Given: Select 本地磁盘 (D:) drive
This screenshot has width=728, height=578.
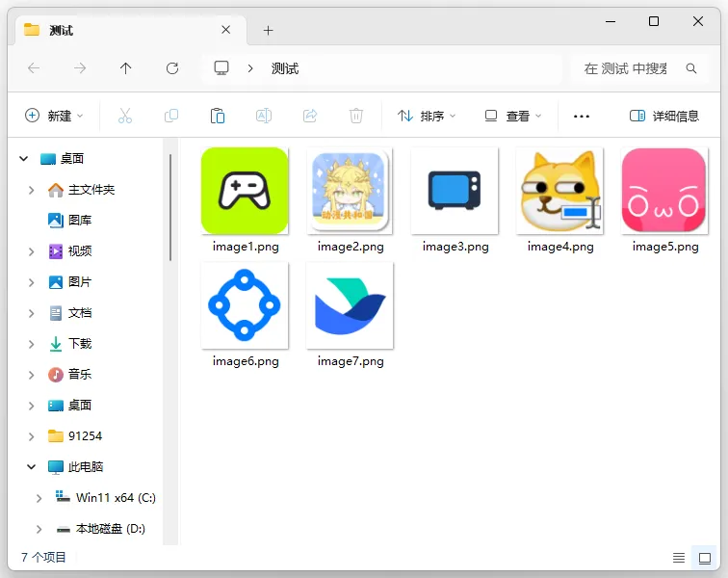Looking at the screenshot, I should coord(100,529).
